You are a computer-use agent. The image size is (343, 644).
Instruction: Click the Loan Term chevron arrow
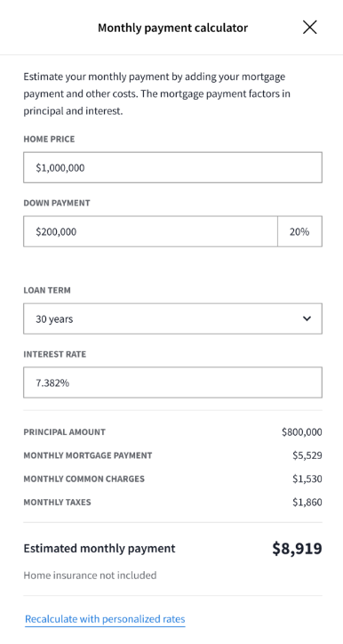tap(307, 318)
